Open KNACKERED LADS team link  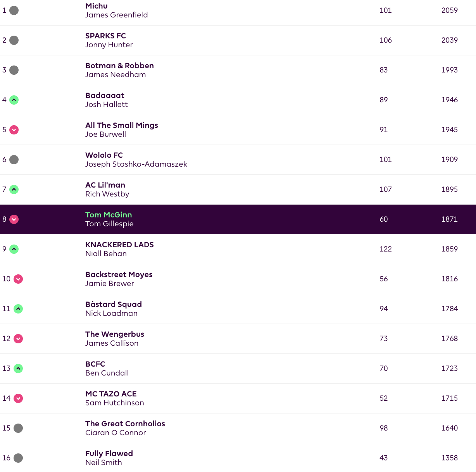[119, 245]
